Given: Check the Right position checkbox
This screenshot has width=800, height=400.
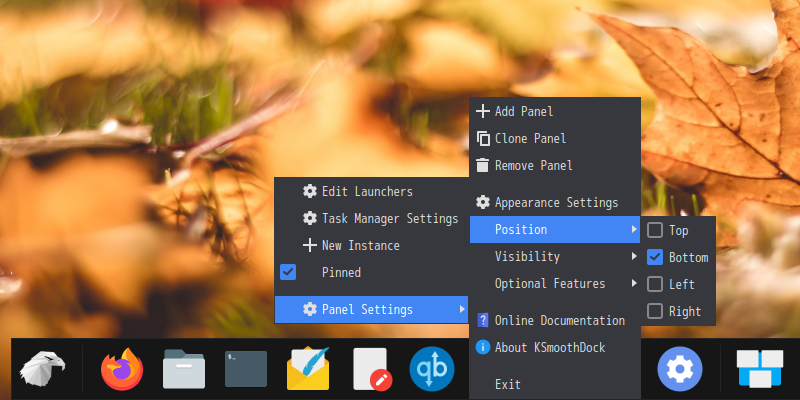Looking at the screenshot, I should coord(655,311).
